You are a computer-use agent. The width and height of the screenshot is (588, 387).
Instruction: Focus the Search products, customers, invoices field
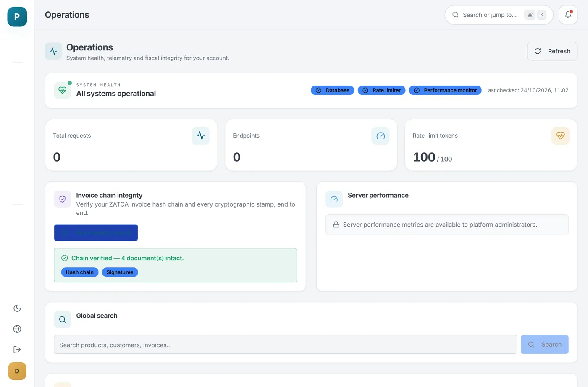pos(285,345)
